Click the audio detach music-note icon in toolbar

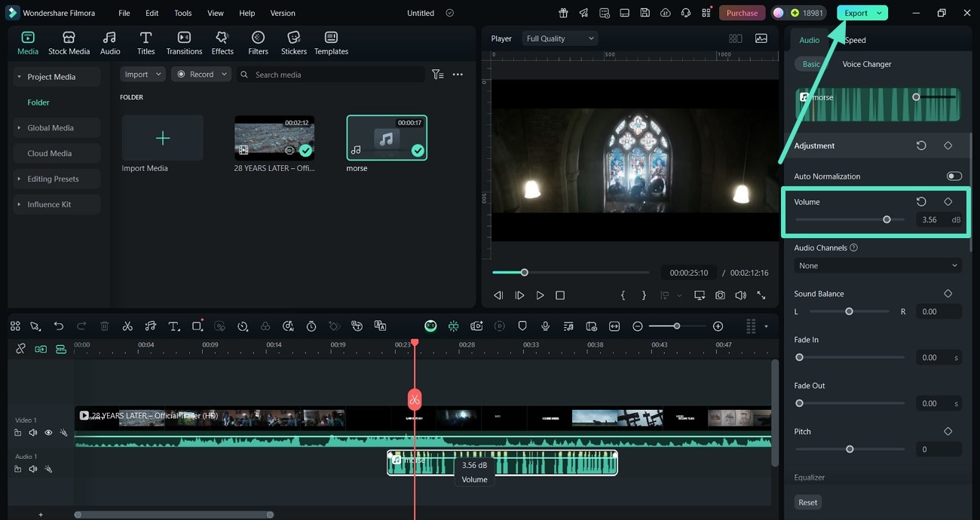pyautogui.click(x=151, y=326)
